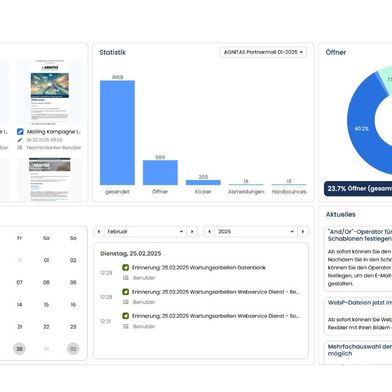Go to previous month arrow beside Februar
The image size is (392, 392).
(x=99, y=232)
